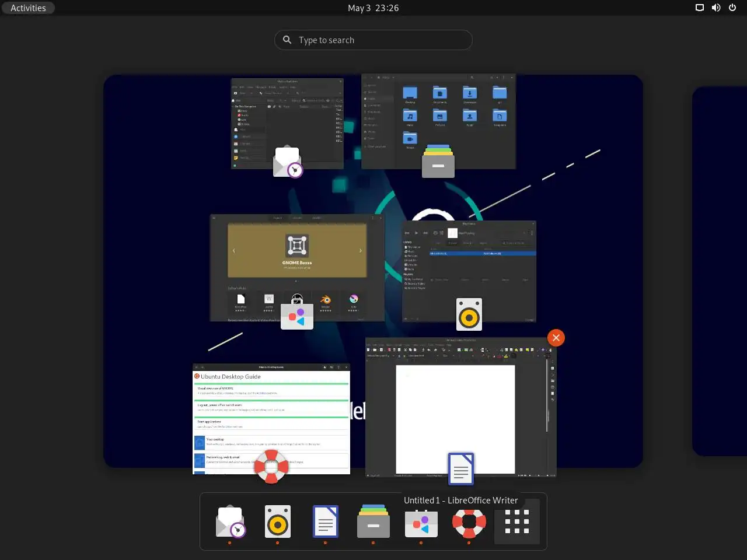The width and height of the screenshot is (747, 560).
Task: Click 'Your desktop' entry in Help thumbnail
Action: pyautogui.click(x=271, y=442)
